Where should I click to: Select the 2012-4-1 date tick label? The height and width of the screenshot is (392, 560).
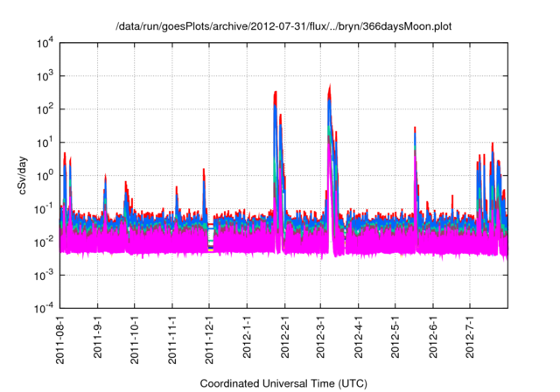358,340
